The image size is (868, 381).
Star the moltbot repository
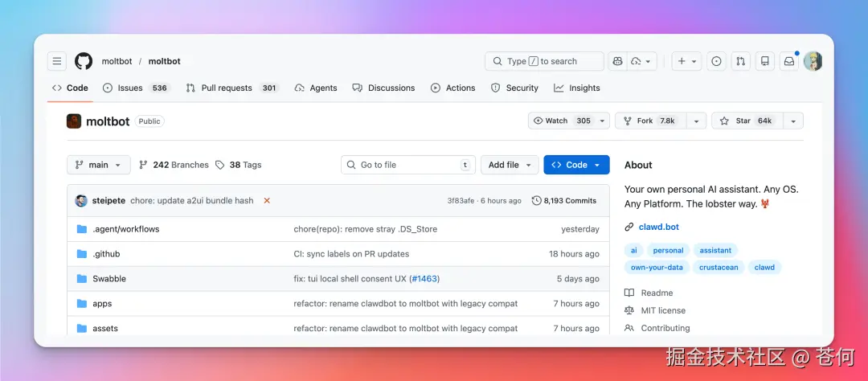747,121
